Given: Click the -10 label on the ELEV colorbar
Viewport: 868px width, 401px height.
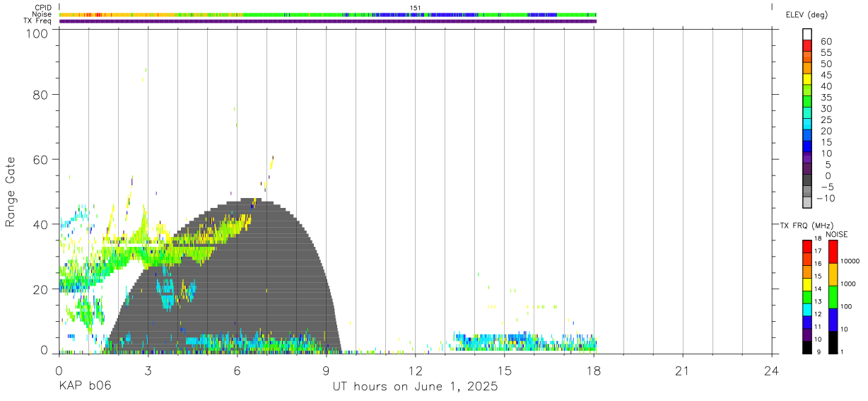Looking at the screenshot, I should click(824, 198).
